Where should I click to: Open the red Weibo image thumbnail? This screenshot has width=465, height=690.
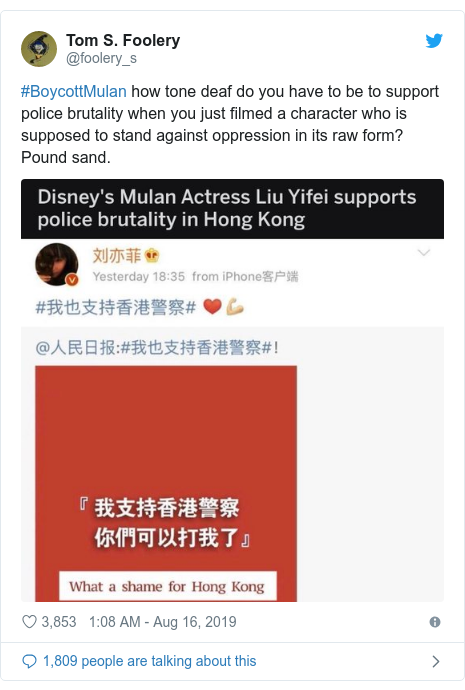[166, 484]
